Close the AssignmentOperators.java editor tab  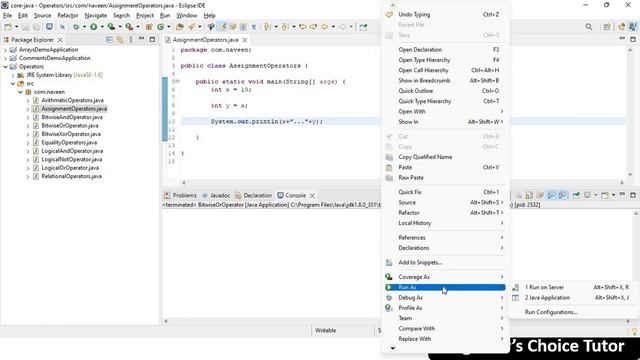coord(244,40)
